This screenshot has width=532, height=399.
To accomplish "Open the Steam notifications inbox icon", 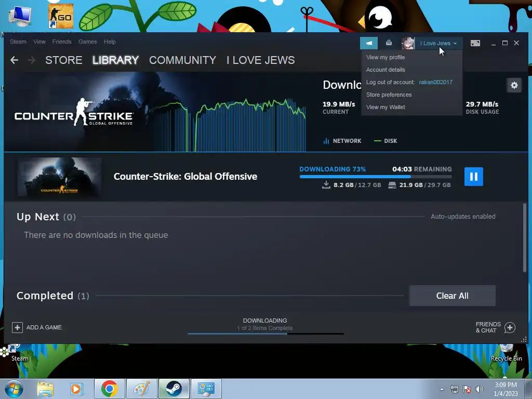I will coord(389,43).
